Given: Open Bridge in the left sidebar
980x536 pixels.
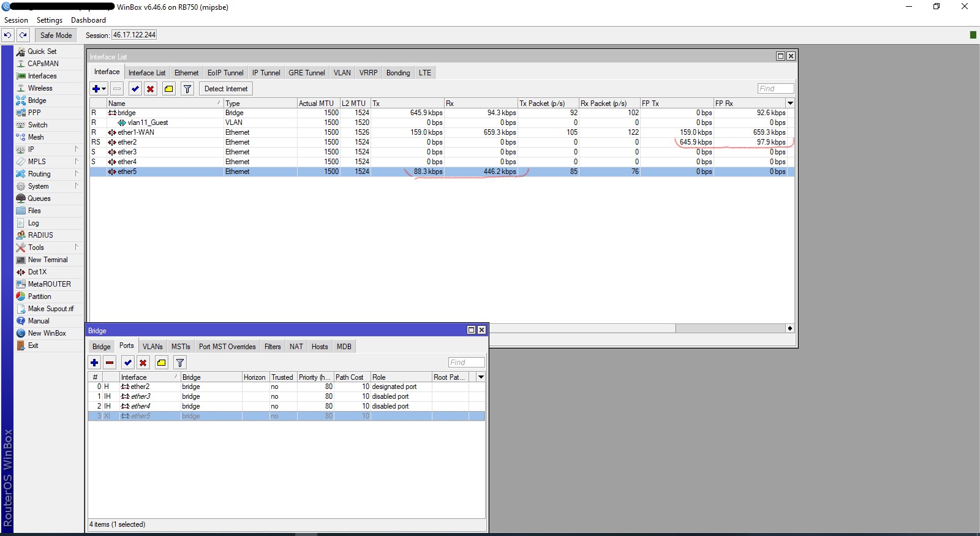Looking at the screenshot, I should coord(37,100).
